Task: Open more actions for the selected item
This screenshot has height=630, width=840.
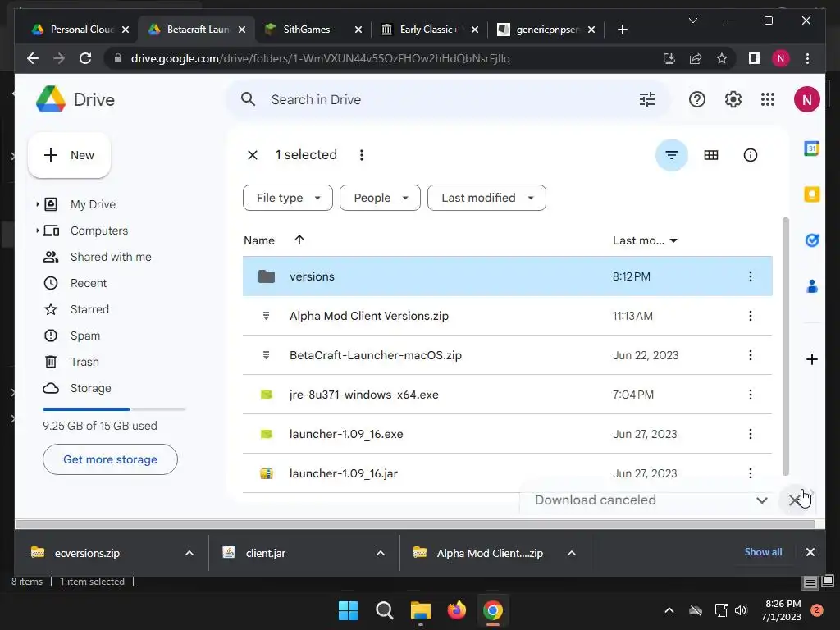Action: [x=362, y=155]
